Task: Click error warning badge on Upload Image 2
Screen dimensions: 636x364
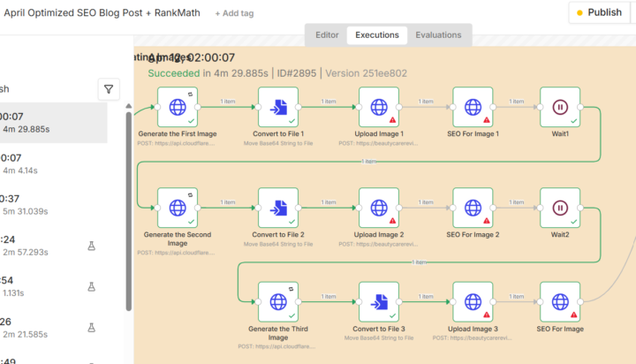Action: tap(392, 221)
